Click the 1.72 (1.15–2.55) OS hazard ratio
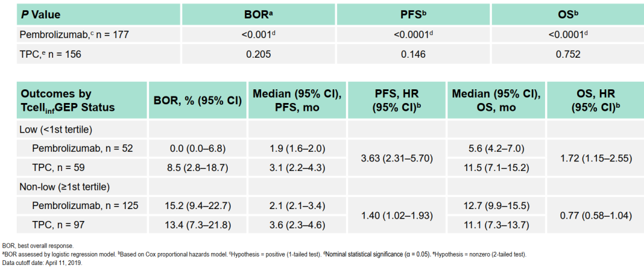The height and width of the screenshot is (268, 644). [595, 157]
